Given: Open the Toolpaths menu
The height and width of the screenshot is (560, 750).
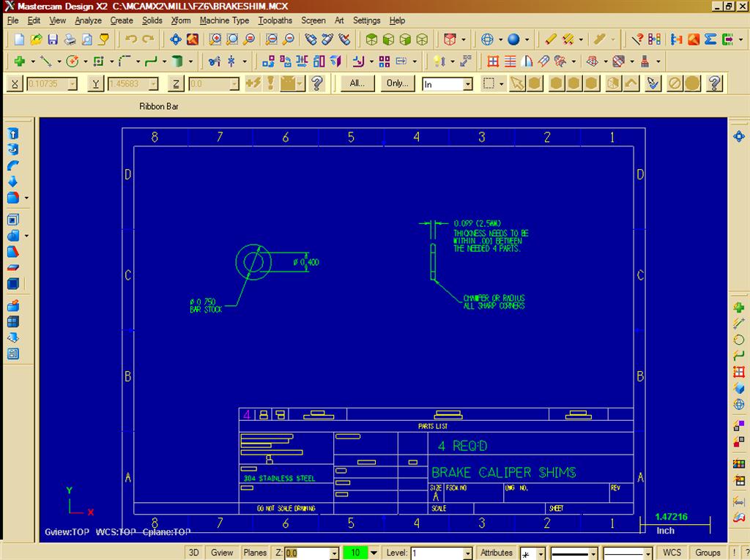Looking at the screenshot, I should pos(275,20).
